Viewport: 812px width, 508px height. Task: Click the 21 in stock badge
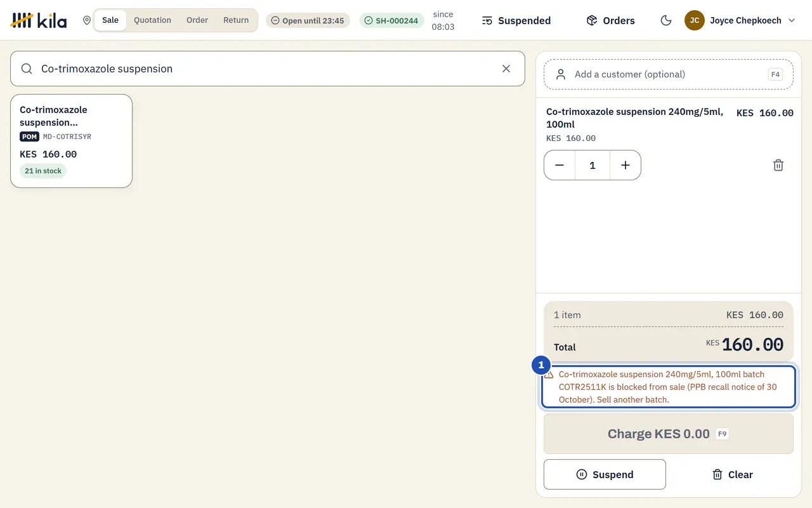[43, 171]
